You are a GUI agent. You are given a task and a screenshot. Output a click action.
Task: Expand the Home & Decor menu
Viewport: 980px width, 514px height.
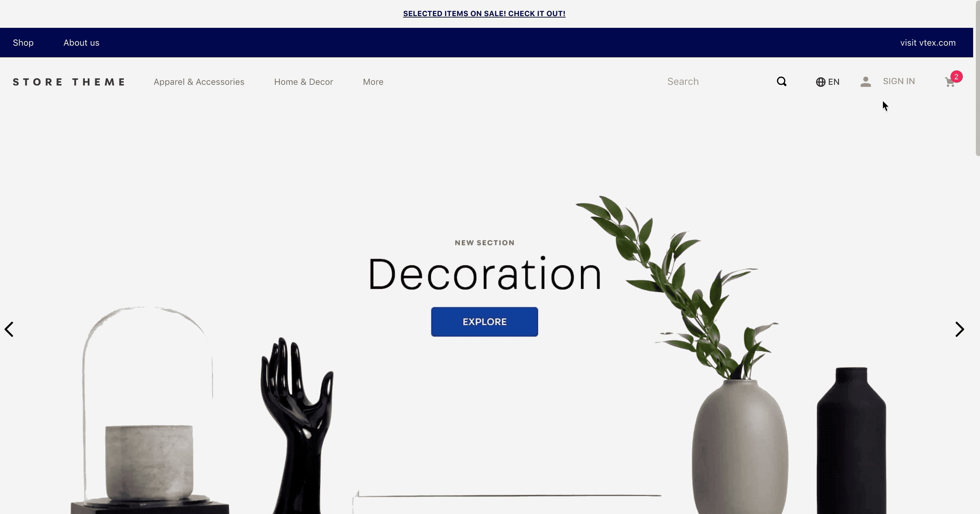pyautogui.click(x=303, y=81)
